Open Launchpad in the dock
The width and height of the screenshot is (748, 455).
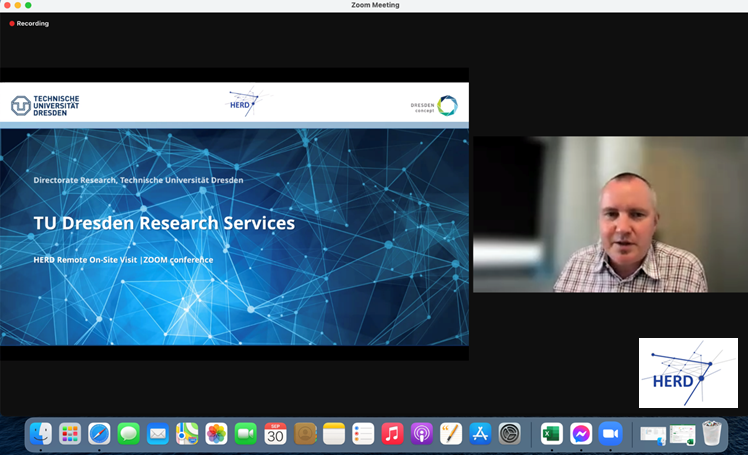(x=70, y=434)
